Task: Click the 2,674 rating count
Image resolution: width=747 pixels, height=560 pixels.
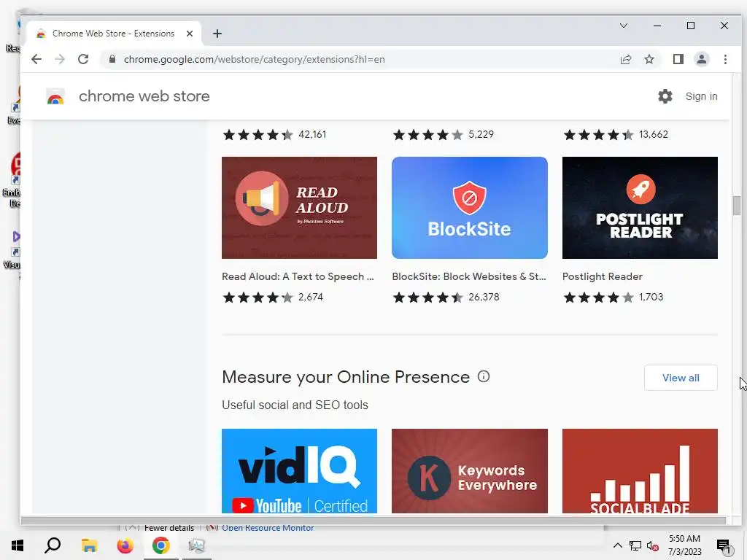Action: 311,297
